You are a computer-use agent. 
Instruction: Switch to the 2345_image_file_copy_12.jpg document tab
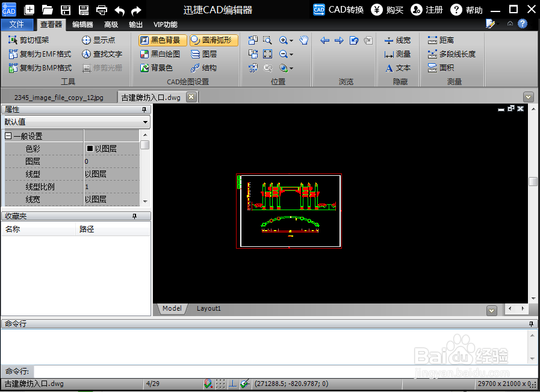(59, 98)
